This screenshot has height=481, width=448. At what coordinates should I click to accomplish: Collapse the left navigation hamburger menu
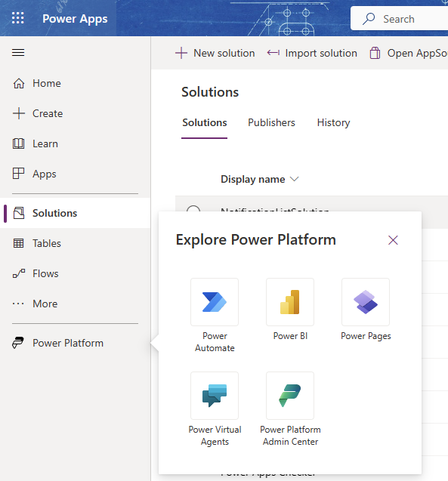click(18, 52)
